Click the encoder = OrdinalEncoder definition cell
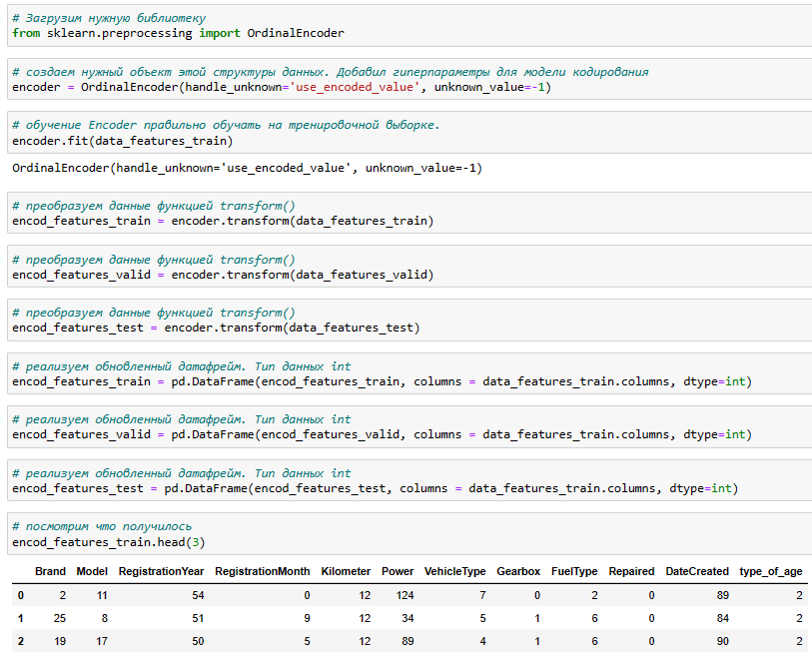812x658 pixels. [x=409, y=79]
